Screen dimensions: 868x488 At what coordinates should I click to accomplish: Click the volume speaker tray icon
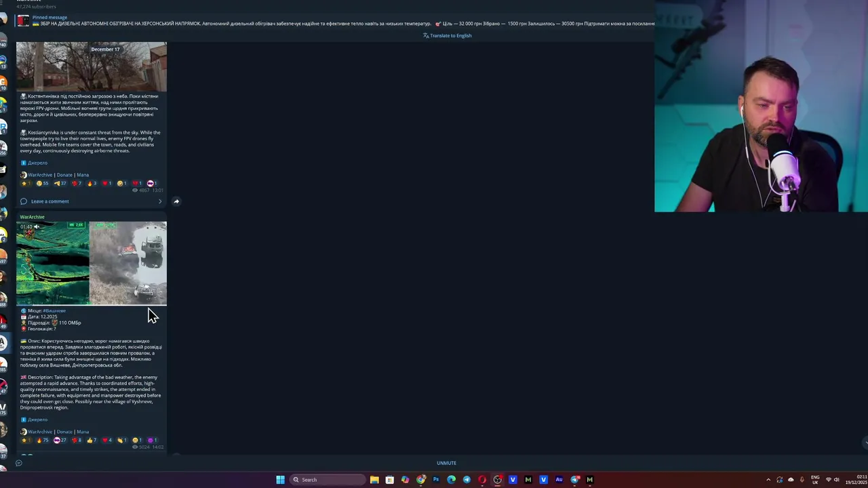837,480
